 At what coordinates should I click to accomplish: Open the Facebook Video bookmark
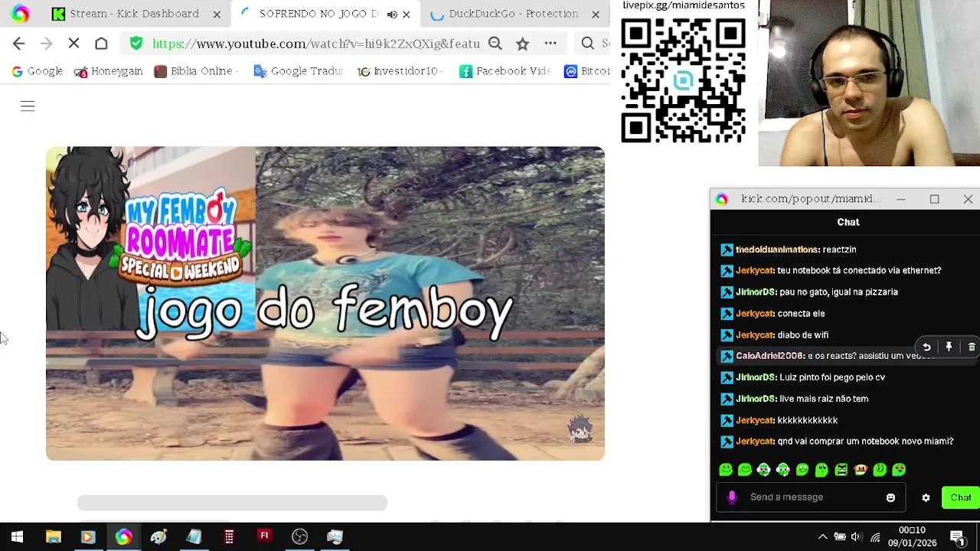coord(505,71)
